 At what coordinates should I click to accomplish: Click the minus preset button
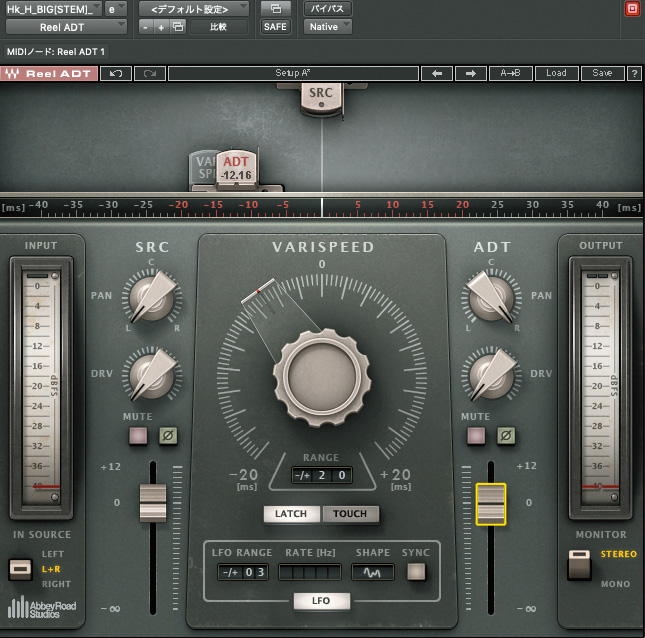point(146,27)
